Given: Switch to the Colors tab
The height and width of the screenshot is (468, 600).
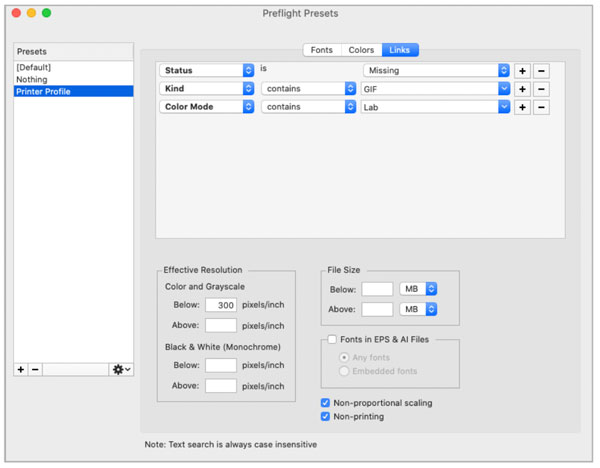Looking at the screenshot, I should pyautogui.click(x=361, y=50).
